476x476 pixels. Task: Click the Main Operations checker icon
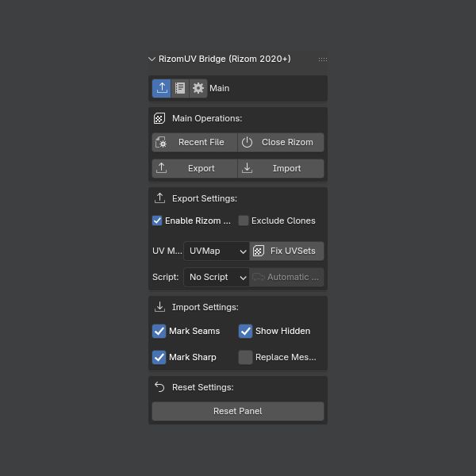tap(159, 118)
